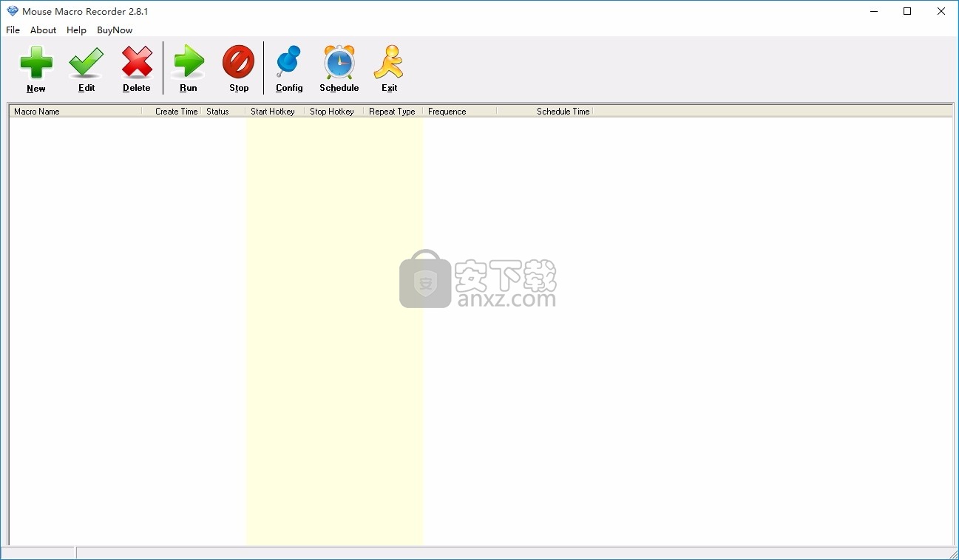Click the Frequence column header
Screen dimensions: 959x560
459,112
